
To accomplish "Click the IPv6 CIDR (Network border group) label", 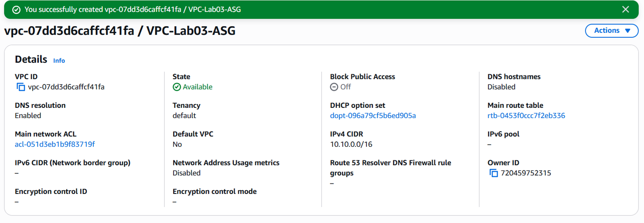I will pyautogui.click(x=72, y=163).
